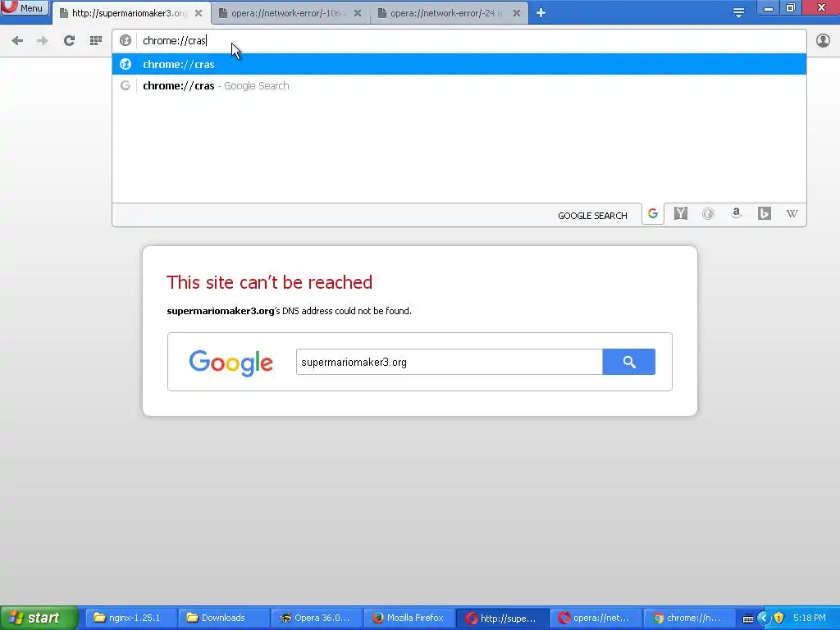Open the Speed Dial grid icon
This screenshot has width=840, height=630.
pos(96,41)
